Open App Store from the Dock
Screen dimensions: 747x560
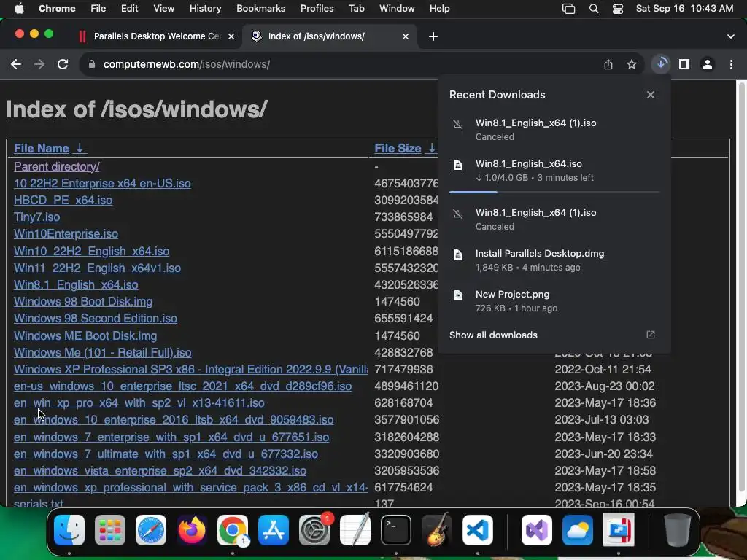click(x=274, y=529)
